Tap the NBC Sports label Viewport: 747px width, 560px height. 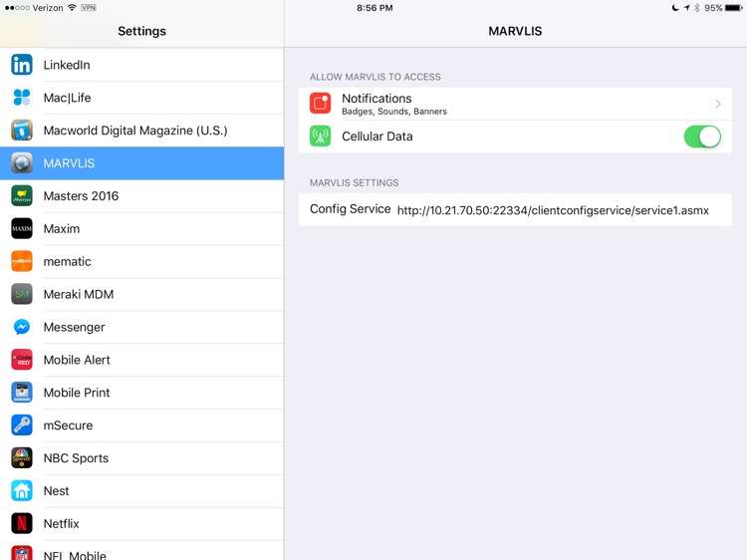point(77,458)
